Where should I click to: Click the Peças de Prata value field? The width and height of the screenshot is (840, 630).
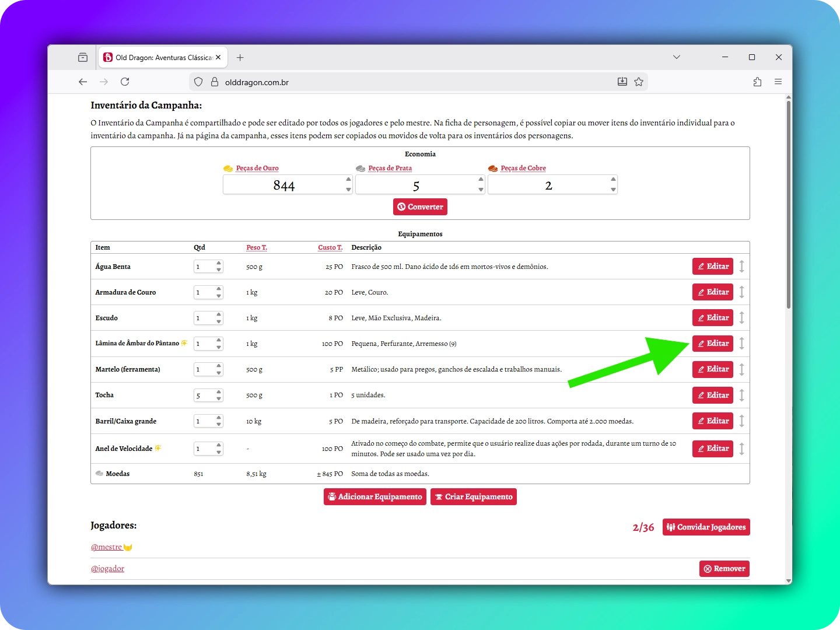pos(416,185)
